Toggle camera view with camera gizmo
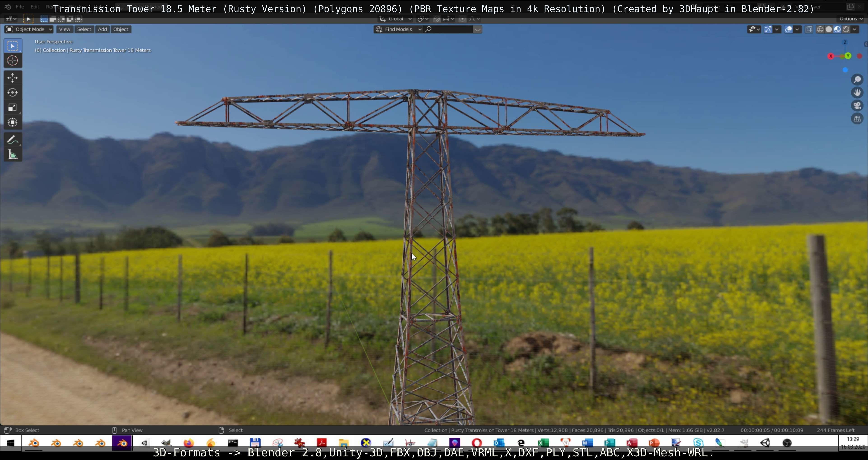Viewport: 868px width, 460px height. pyautogui.click(x=857, y=105)
